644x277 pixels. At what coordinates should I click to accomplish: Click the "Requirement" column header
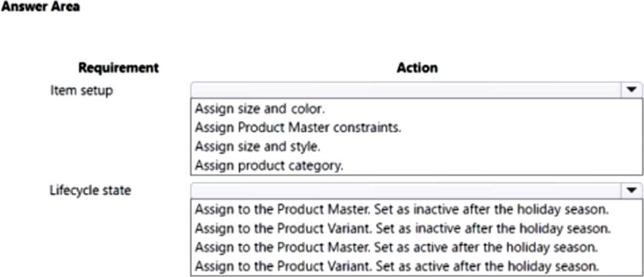118,67
